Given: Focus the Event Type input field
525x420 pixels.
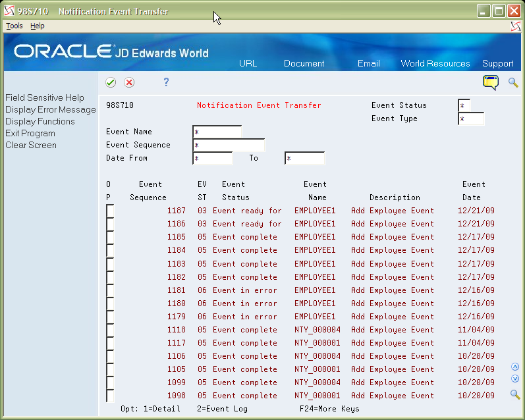Looking at the screenshot, I should [x=471, y=118].
